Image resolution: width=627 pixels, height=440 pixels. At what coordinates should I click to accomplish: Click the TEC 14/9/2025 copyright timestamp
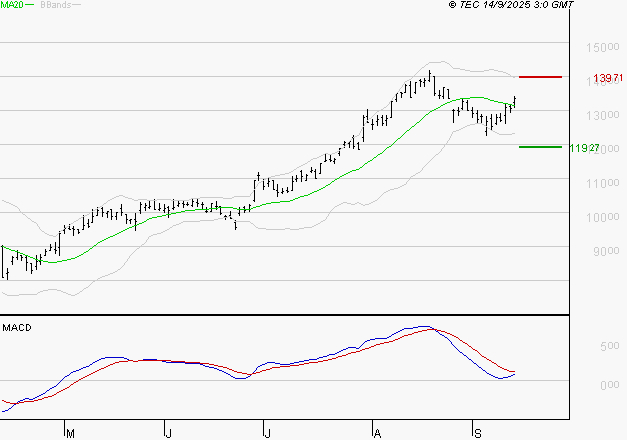(511, 5)
